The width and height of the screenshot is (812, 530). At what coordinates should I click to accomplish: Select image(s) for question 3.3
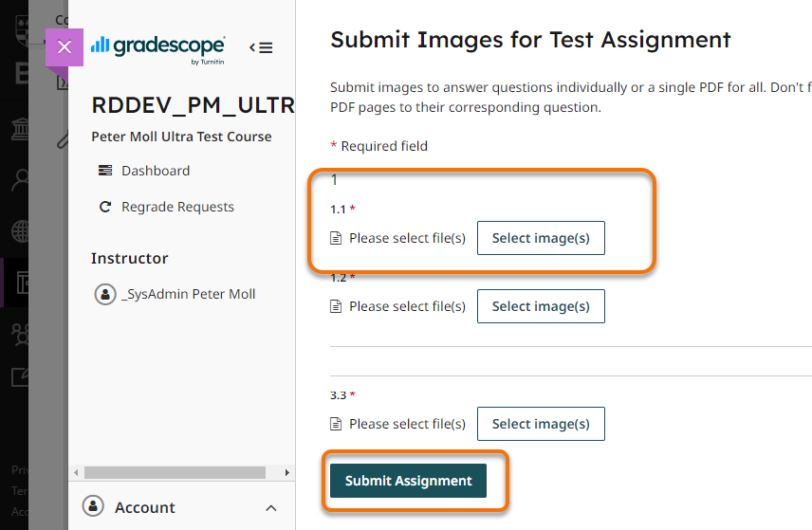541,424
